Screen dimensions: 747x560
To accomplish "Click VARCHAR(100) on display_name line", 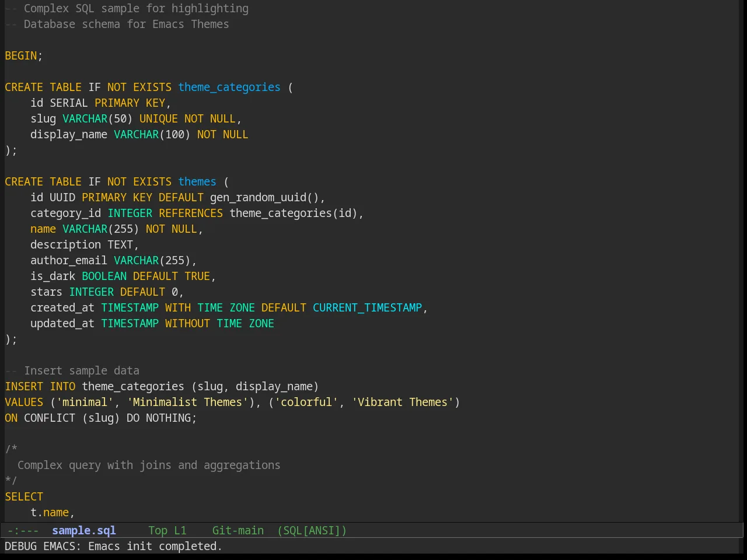I will click(152, 134).
